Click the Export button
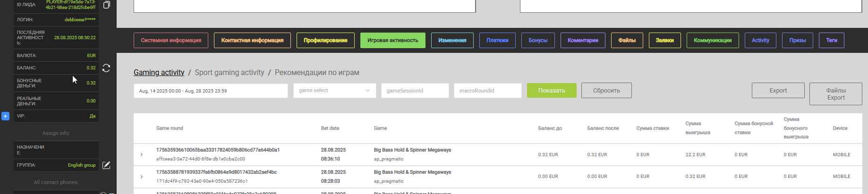The image size is (868, 194). [778, 90]
